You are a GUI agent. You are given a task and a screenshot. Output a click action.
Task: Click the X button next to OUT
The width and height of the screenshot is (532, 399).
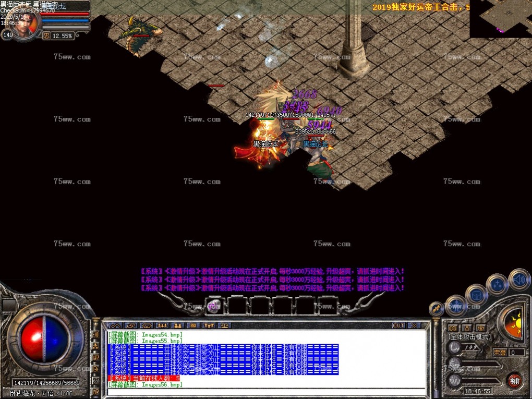click(414, 325)
